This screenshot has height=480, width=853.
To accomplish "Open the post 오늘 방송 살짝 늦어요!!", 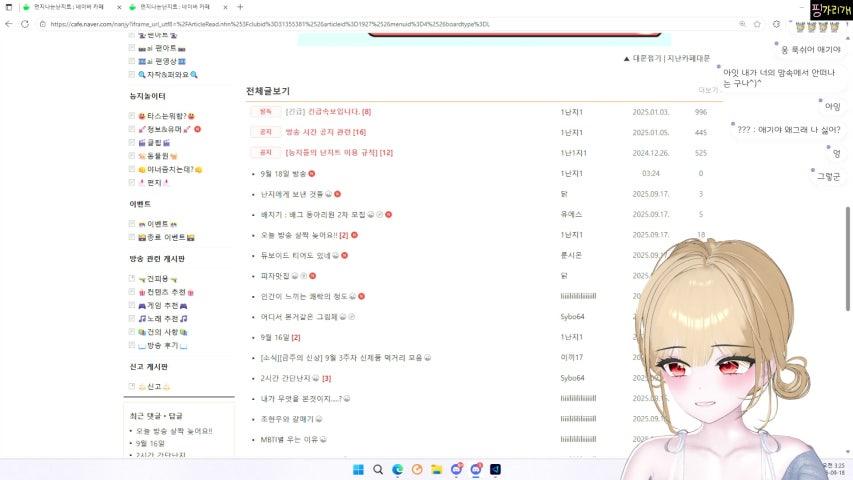I will pos(299,235).
